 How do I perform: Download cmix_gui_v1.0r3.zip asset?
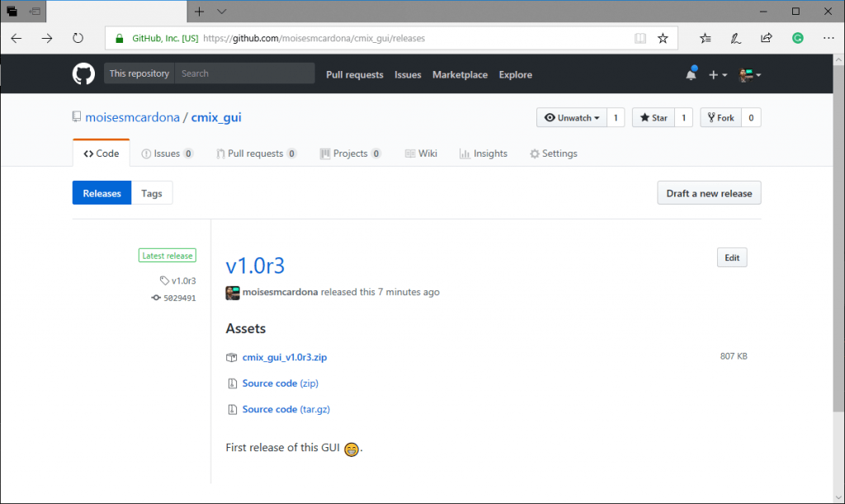coord(285,357)
